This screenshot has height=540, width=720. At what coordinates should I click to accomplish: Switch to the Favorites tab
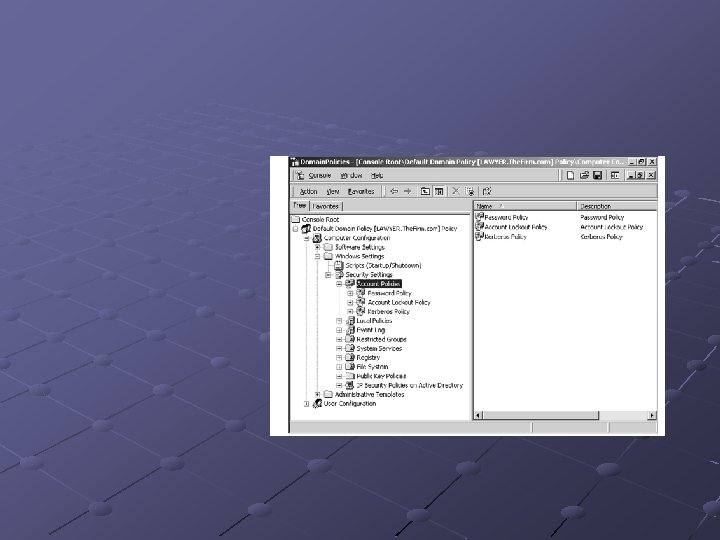click(326, 206)
